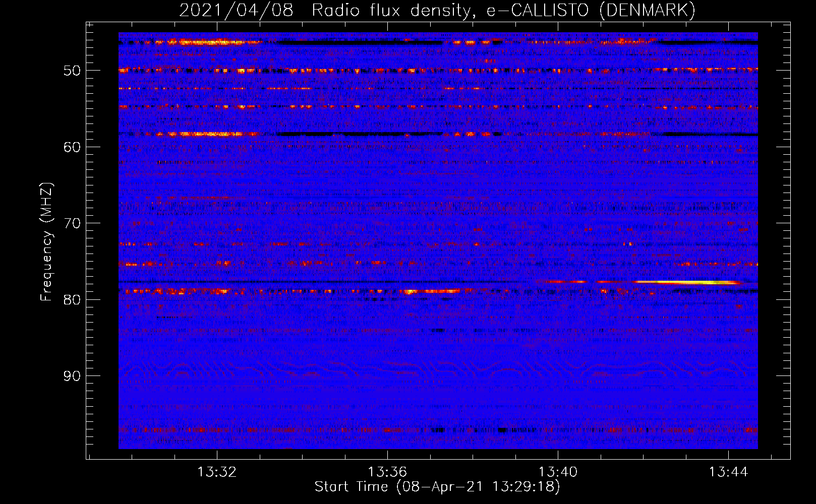This screenshot has height=504, width=816.
Task: Click the 80 MHz frequency tick label
Action: (72, 300)
